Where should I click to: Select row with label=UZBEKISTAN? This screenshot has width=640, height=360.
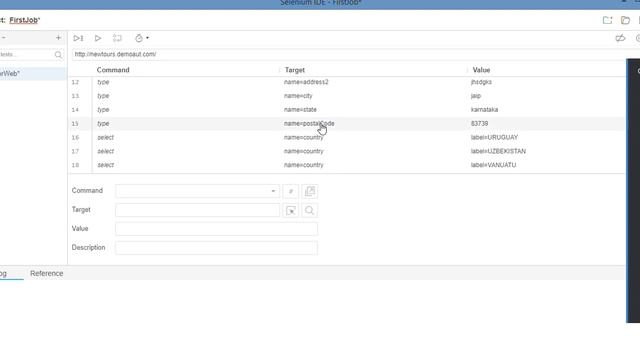347,151
